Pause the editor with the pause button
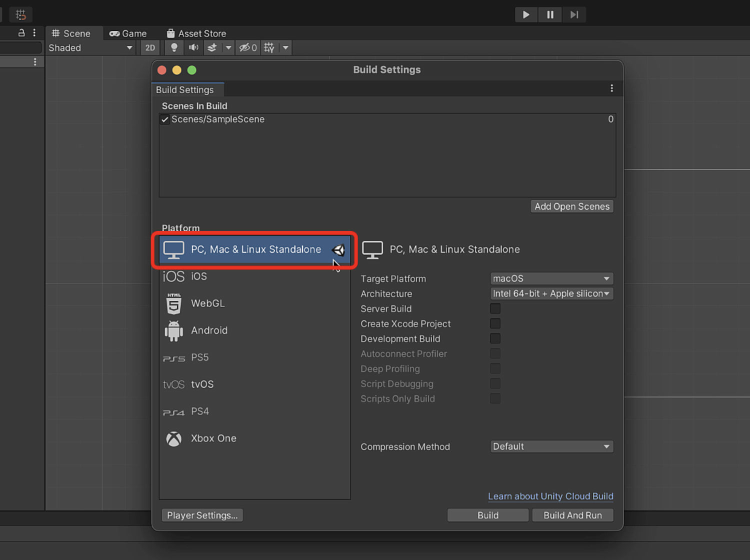 click(x=550, y=14)
